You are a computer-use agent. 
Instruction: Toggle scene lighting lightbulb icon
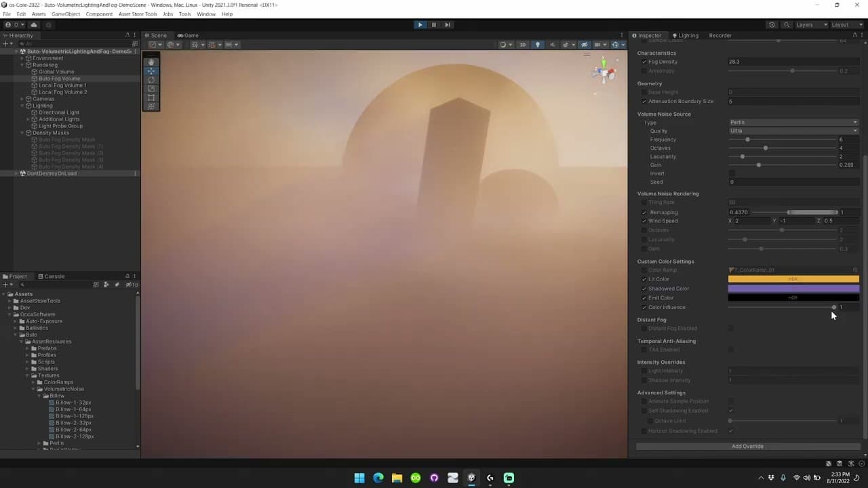click(538, 45)
